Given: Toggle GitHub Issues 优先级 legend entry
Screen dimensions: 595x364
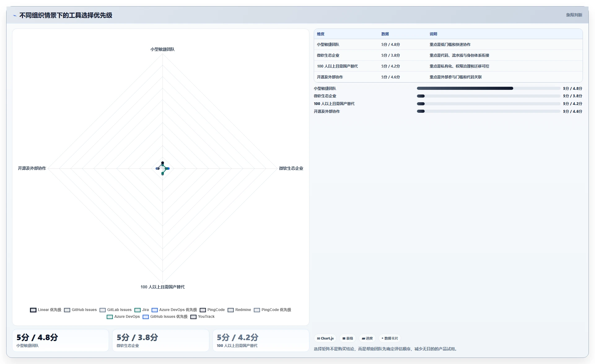Looking at the screenshot, I should point(165,317).
